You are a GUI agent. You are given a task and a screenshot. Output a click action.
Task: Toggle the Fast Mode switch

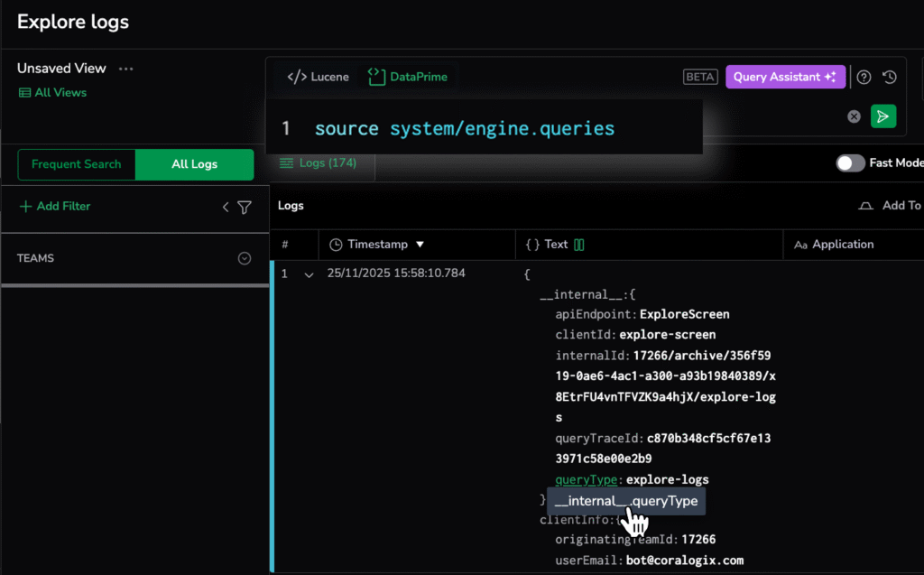point(850,163)
